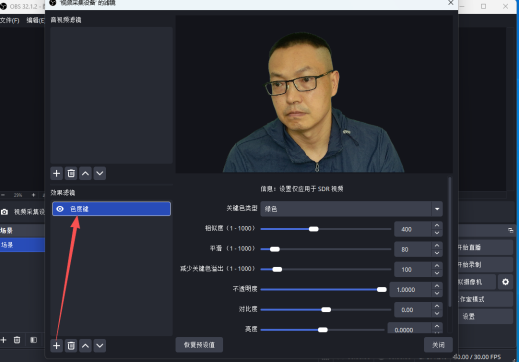Click the 相似度 value field 400
520x363 pixels.
click(413, 229)
